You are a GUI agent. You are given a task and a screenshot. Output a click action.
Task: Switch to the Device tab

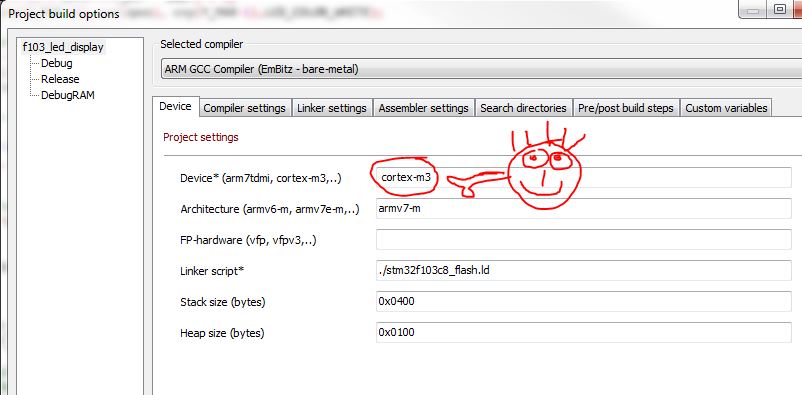tap(175, 106)
